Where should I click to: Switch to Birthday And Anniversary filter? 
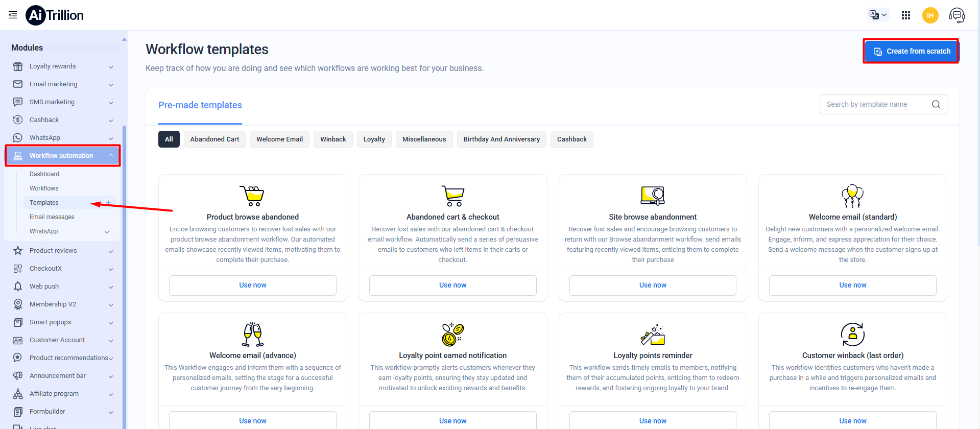pyautogui.click(x=501, y=139)
